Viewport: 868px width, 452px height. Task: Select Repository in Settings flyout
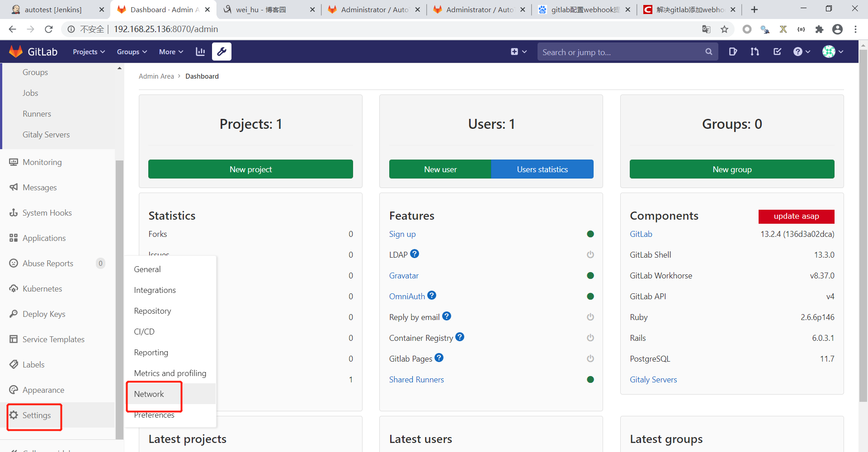(x=171, y=311)
